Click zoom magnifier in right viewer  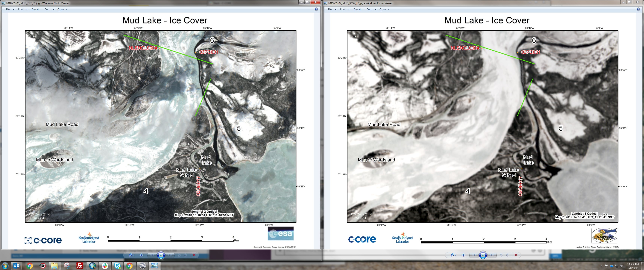click(453, 255)
